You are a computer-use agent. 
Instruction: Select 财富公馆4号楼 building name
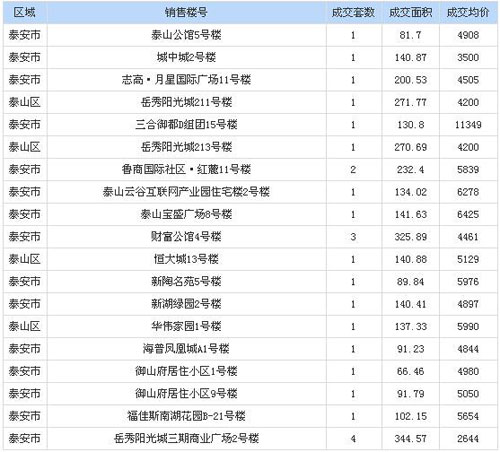click(x=186, y=237)
